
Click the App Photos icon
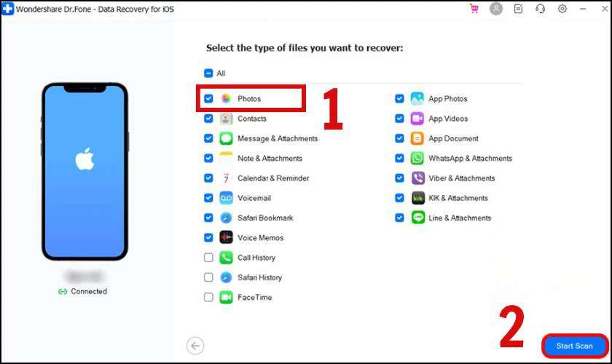[417, 99]
